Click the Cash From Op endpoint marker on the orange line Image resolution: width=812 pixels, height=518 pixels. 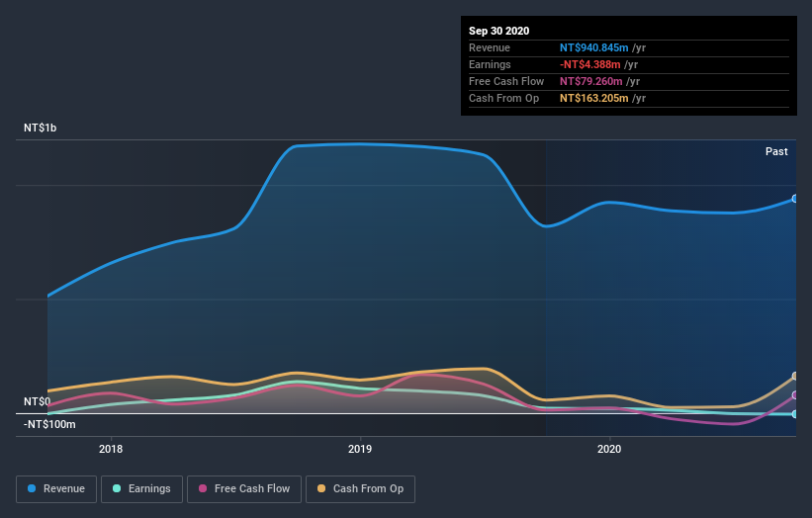tap(795, 377)
